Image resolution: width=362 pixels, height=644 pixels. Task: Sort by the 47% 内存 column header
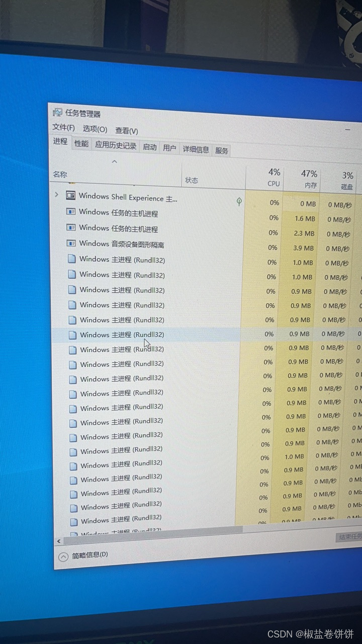tap(301, 180)
